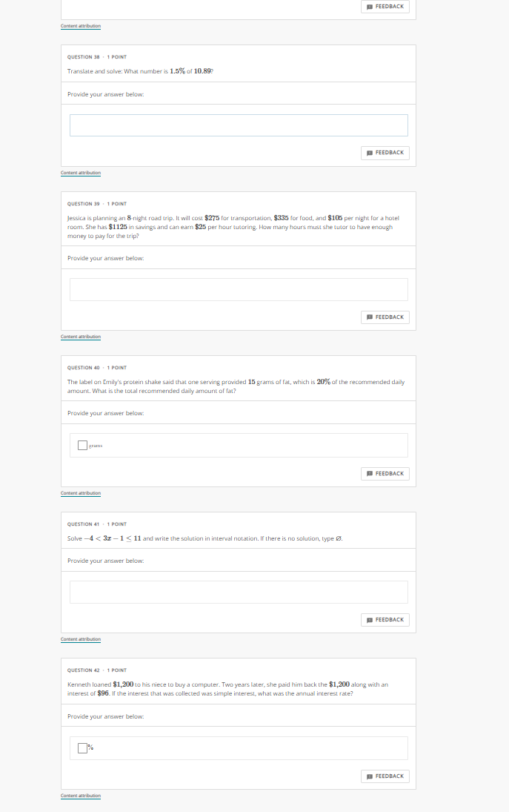
Task: Click the 'QUESTION 41 · 1 POINT' heading
Action: (97, 524)
